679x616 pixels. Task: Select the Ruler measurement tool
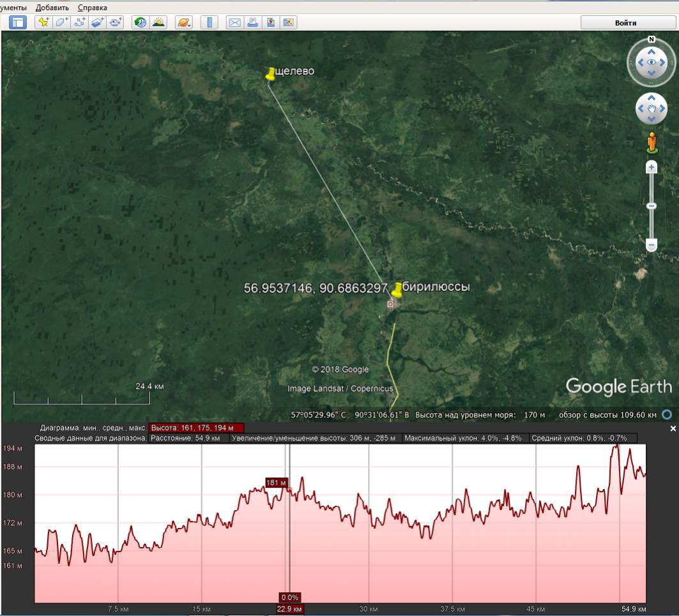[209, 22]
